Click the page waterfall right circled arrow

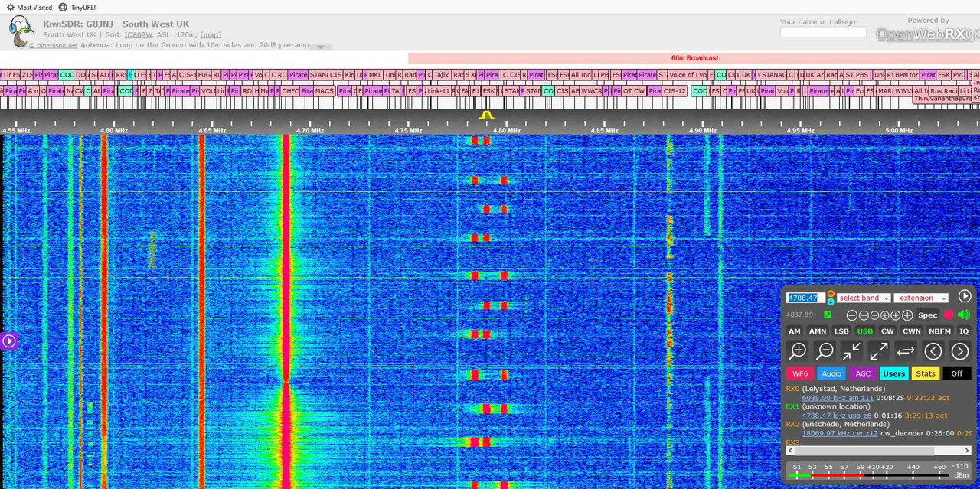pos(960,351)
